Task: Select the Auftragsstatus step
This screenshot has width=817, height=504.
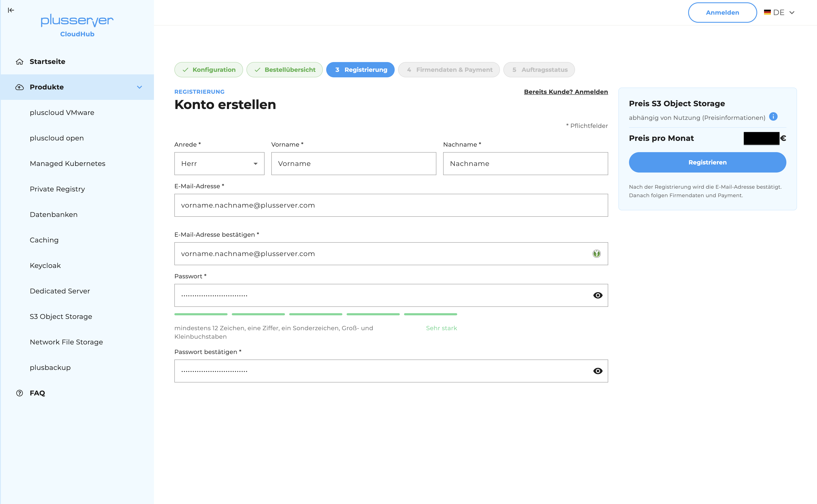Action: pos(539,70)
